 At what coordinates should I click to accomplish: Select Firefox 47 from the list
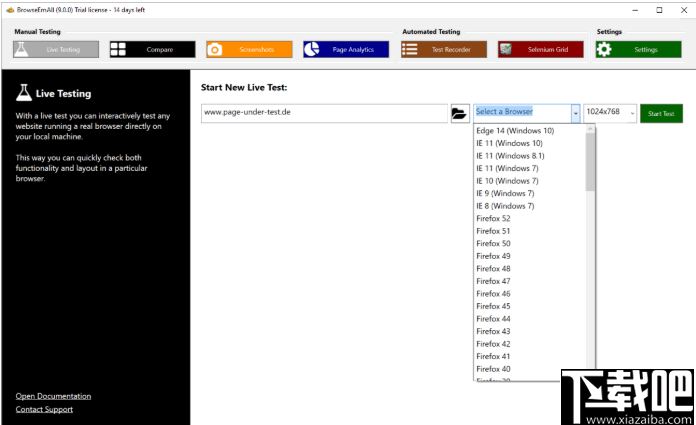pos(530,281)
